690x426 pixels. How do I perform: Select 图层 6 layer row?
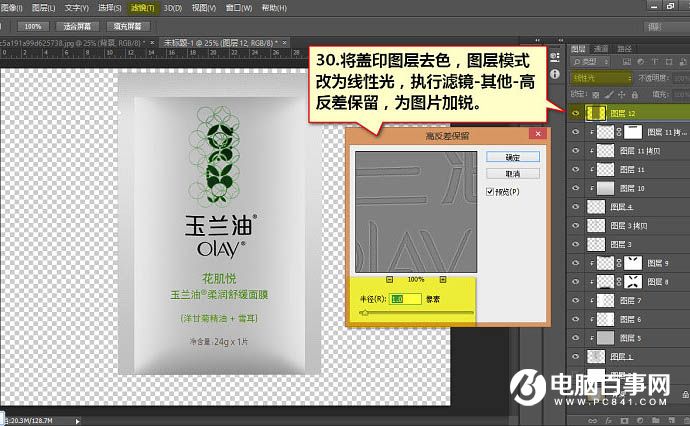tap(628, 319)
